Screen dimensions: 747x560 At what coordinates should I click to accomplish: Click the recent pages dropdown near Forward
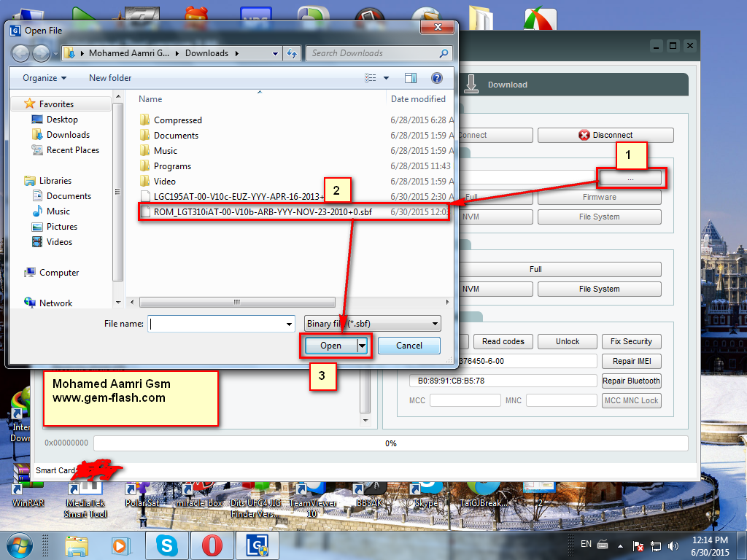click(x=55, y=54)
